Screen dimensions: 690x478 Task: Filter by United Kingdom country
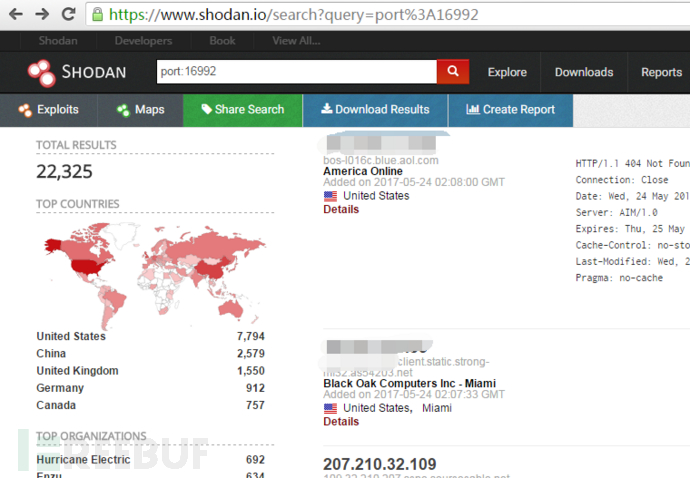[77, 371]
